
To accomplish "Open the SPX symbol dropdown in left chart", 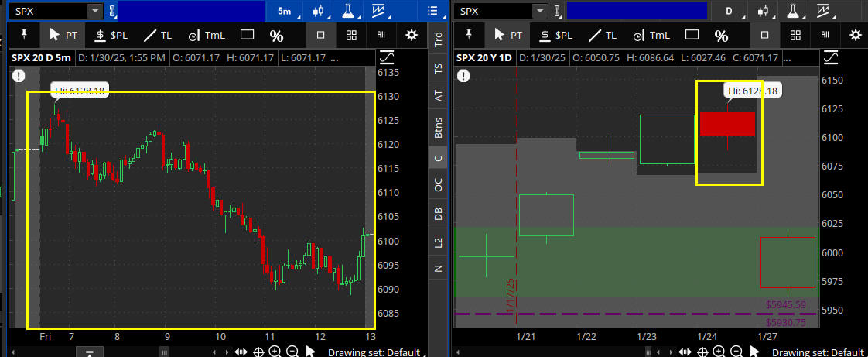I will pyautogui.click(x=94, y=11).
